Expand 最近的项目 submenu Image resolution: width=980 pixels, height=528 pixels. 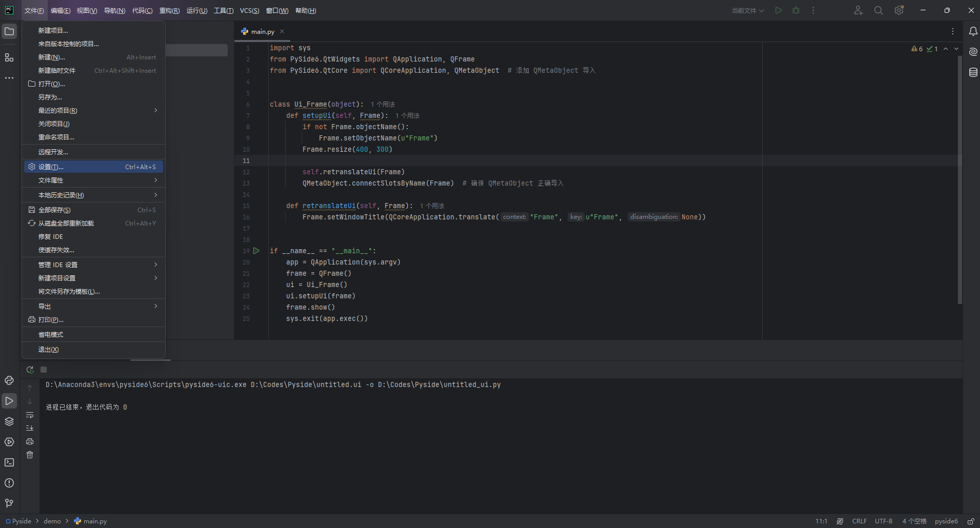tap(93, 110)
